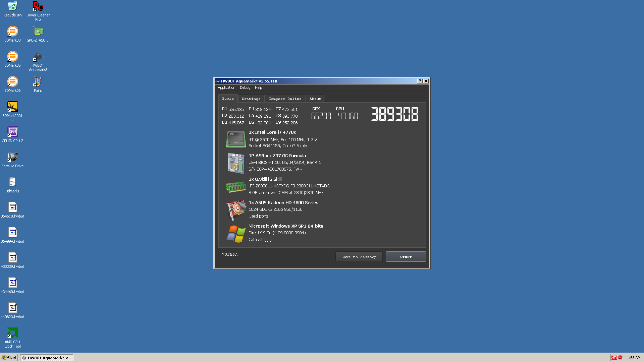Click the START benchmark button

click(x=406, y=257)
